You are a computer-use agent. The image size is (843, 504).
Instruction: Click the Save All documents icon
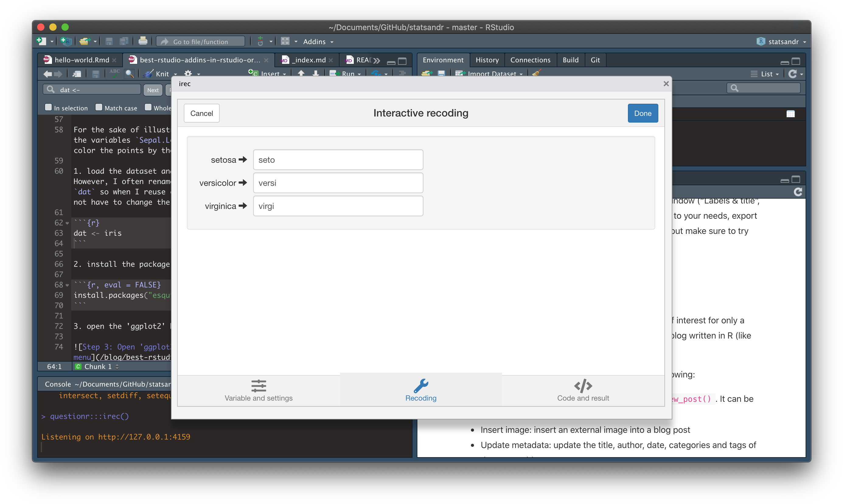(124, 41)
